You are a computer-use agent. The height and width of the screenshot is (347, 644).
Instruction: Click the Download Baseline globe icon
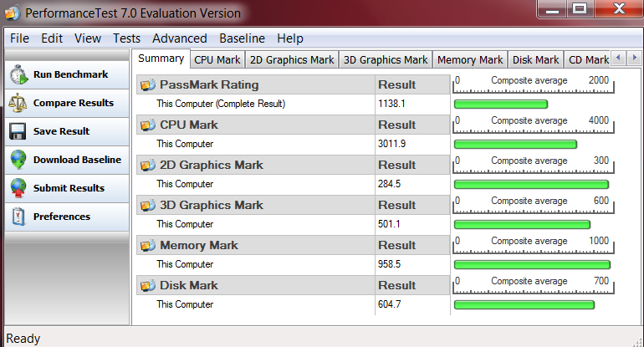(18, 160)
